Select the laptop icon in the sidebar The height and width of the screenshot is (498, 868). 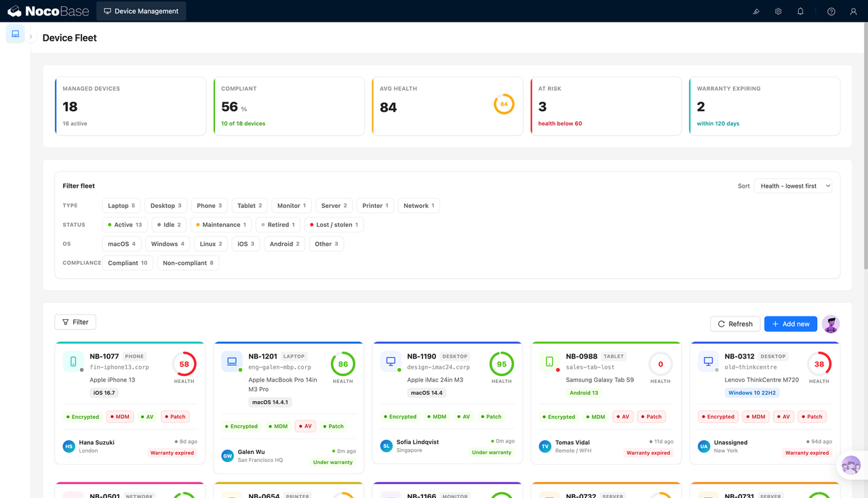tap(16, 34)
